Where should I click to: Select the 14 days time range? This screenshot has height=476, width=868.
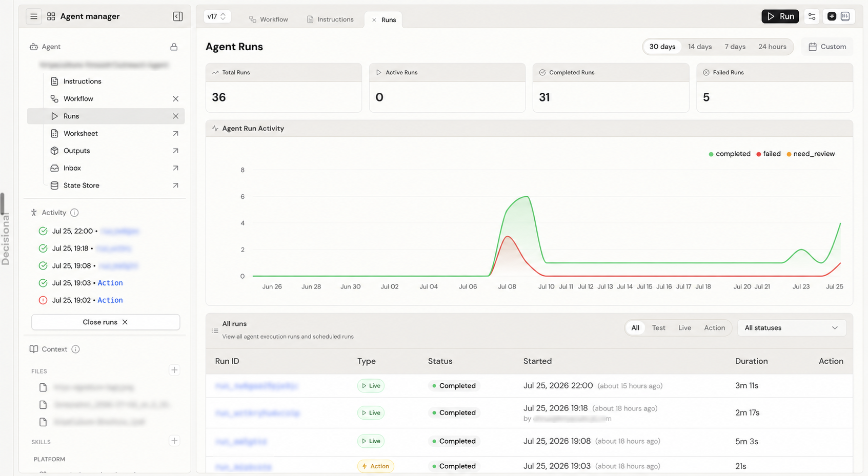(700, 47)
